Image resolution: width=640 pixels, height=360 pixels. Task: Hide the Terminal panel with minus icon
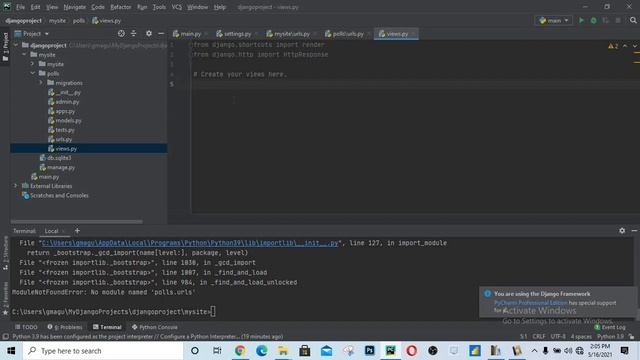(x=634, y=231)
